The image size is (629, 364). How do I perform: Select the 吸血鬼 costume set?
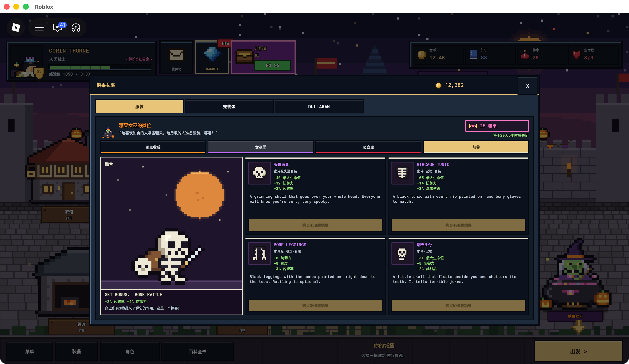368,147
